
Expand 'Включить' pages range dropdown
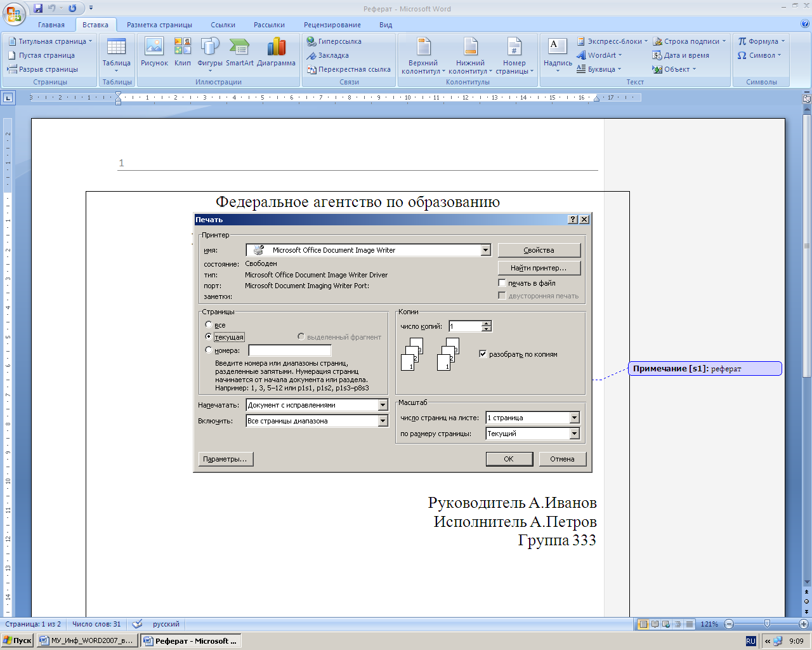[383, 421]
